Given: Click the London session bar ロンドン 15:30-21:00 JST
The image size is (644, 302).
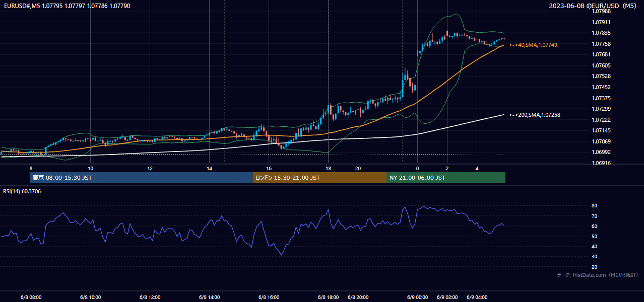Looking at the screenshot, I should [319, 178].
